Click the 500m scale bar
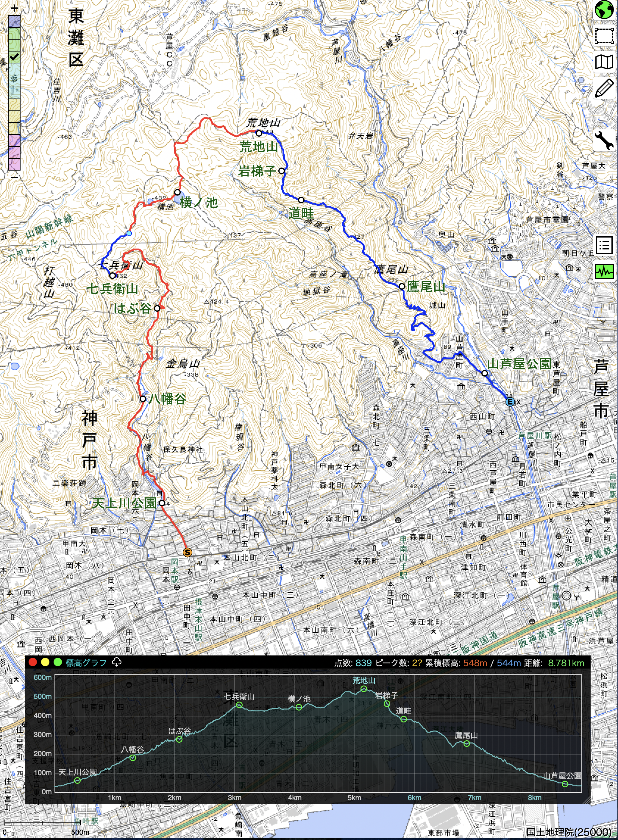The image size is (618, 840). tap(42, 824)
